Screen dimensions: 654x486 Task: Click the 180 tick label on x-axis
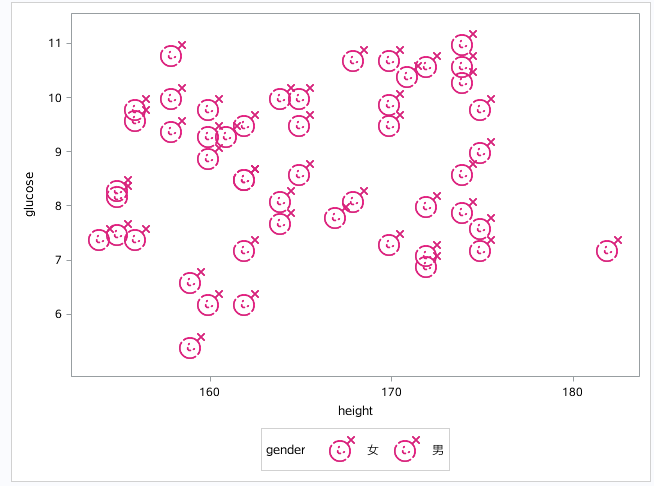572,391
